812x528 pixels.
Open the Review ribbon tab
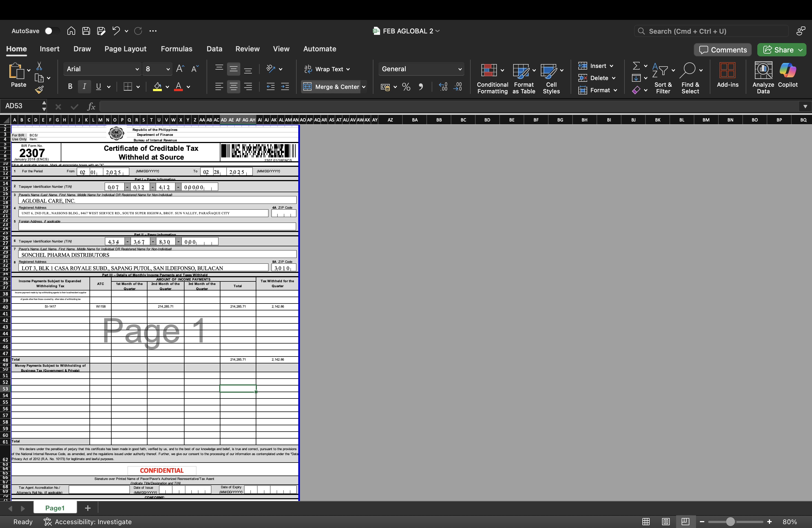[247, 49]
